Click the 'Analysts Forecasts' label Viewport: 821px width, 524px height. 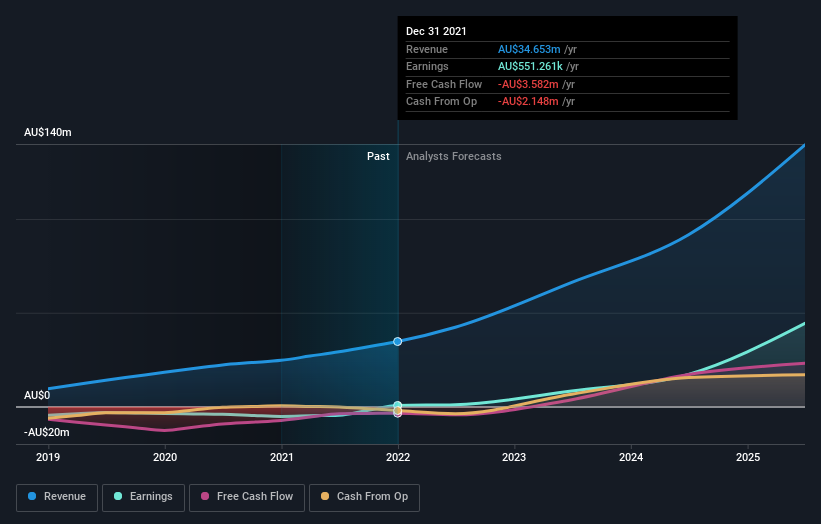453,156
